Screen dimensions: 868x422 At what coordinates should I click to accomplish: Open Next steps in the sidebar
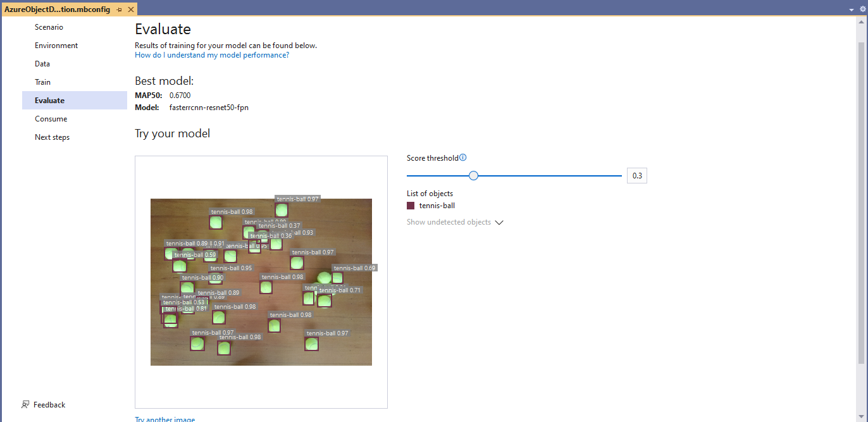(x=52, y=137)
